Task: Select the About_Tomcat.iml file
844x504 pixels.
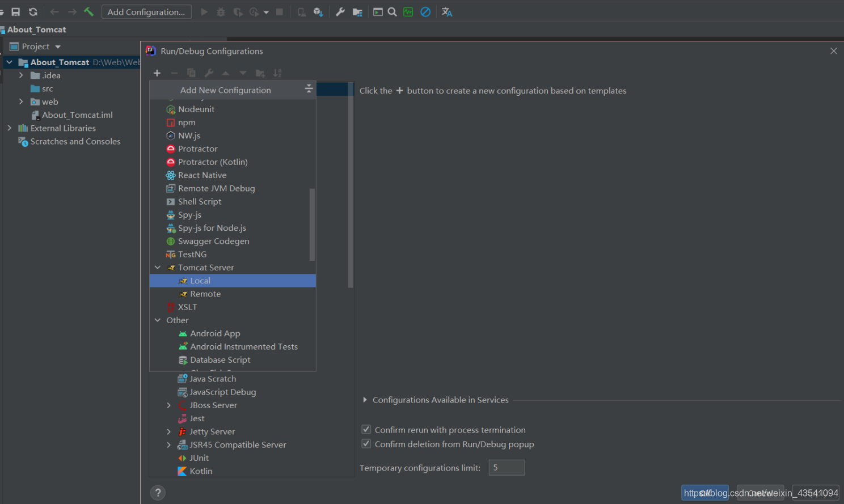Action: (77, 115)
